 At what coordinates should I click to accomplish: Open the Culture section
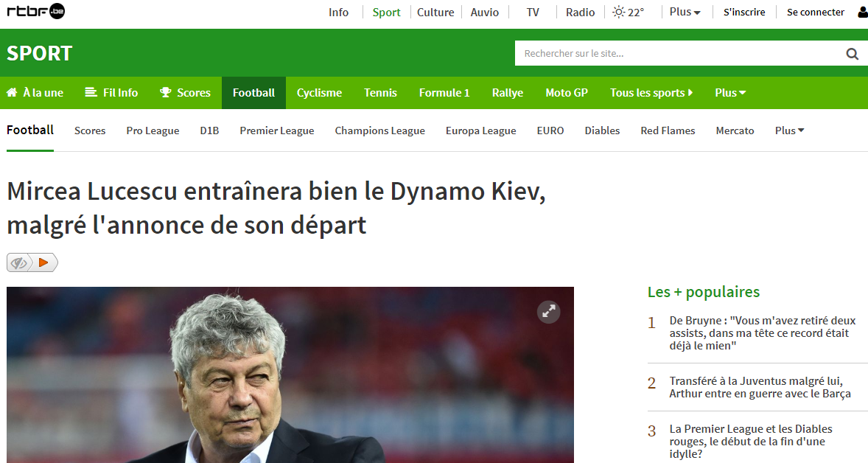click(x=435, y=13)
